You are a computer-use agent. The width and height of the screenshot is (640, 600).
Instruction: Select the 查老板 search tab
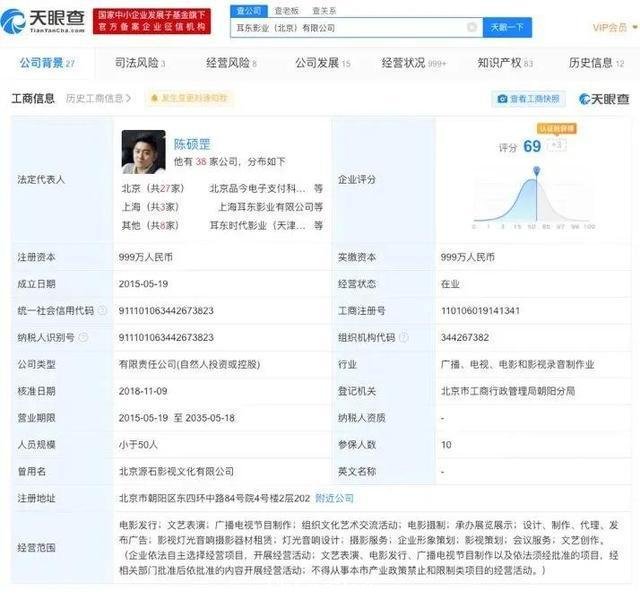(x=287, y=11)
